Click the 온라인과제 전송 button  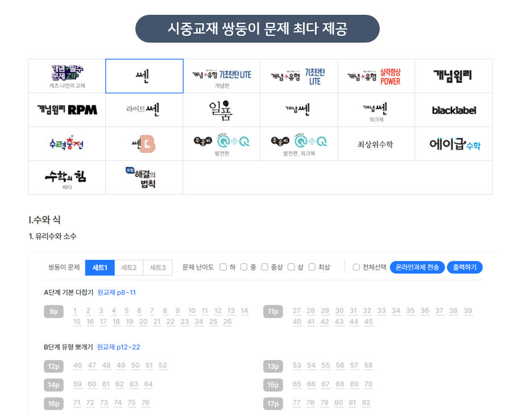[417, 268]
